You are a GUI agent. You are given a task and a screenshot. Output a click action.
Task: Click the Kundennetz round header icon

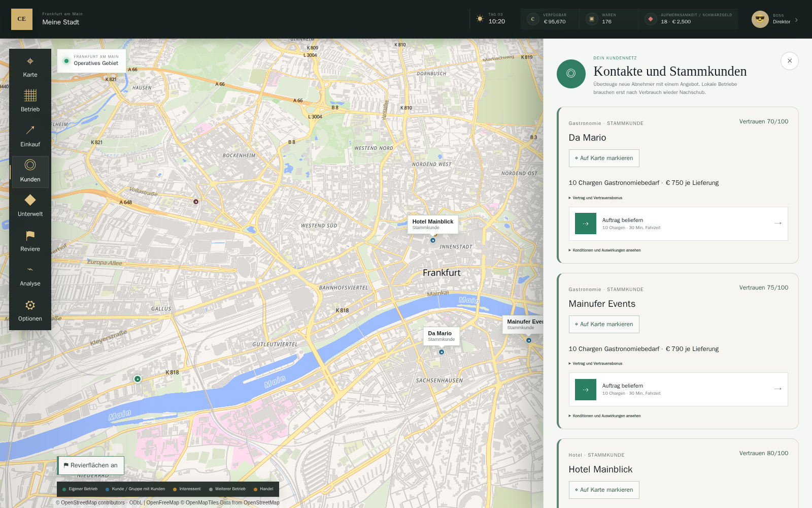point(571,74)
